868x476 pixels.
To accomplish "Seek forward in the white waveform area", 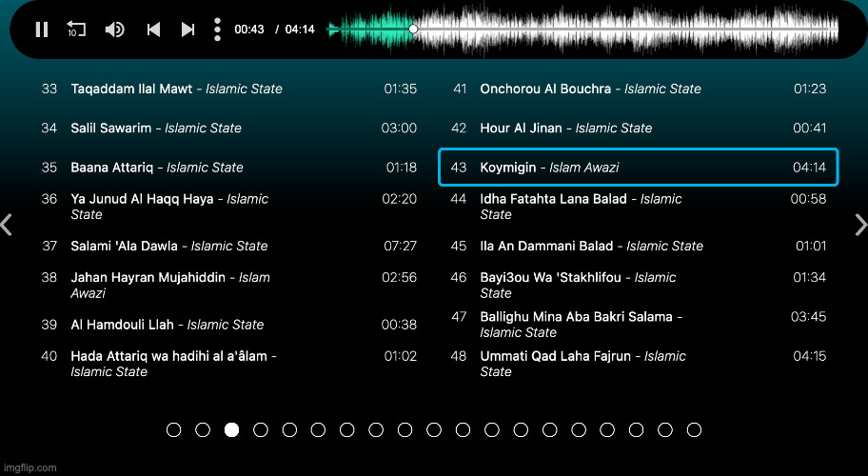I will click(x=628, y=29).
